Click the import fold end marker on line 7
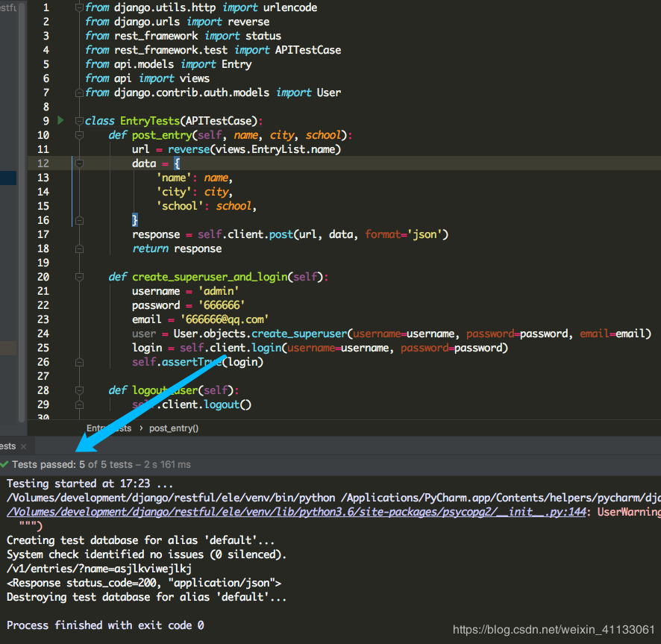The image size is (661, 644). click(79, 93)
